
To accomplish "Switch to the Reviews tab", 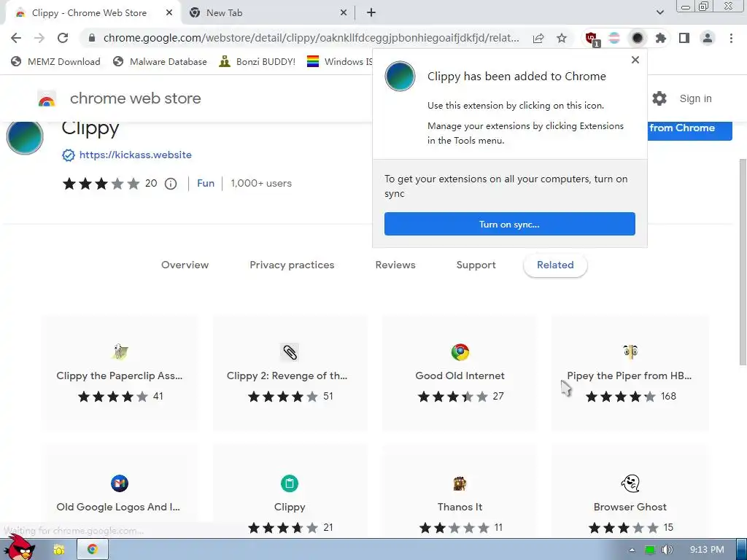I will (x=395, y=265).
